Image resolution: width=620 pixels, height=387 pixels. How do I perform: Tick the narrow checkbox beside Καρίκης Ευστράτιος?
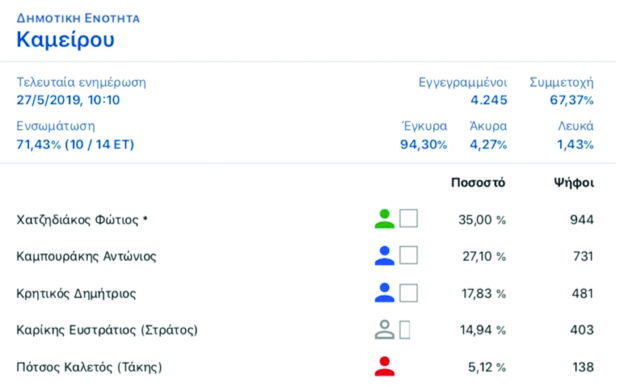405,330
